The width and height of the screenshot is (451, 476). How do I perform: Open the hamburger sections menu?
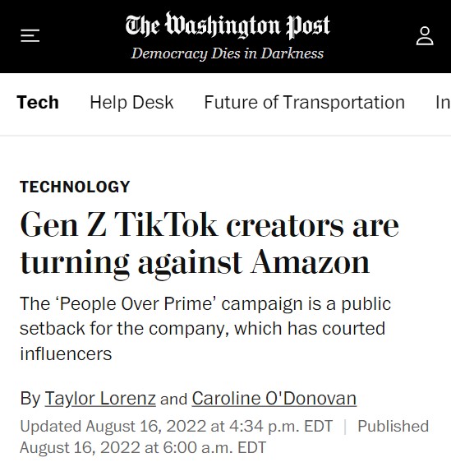pos(30,36)
